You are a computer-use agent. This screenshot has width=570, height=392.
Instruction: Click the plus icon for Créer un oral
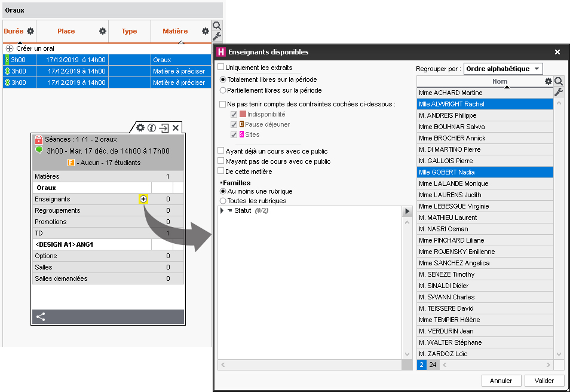tap(10, 48)
